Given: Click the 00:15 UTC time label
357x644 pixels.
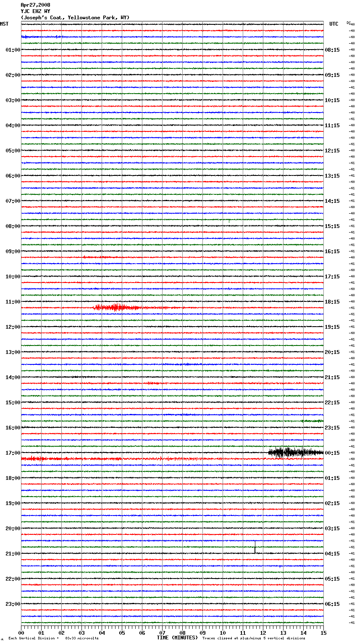Looking at the screenshot, I should click(332, 453).
